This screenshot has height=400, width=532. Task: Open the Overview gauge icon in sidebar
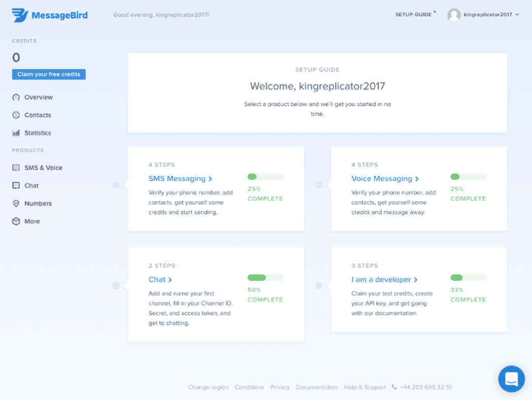[16, 98]
